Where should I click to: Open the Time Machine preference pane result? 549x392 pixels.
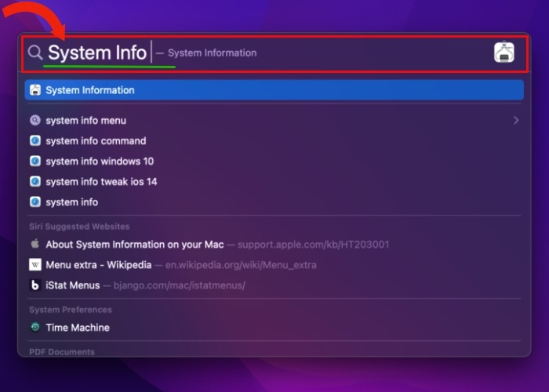tap(274, 328)
